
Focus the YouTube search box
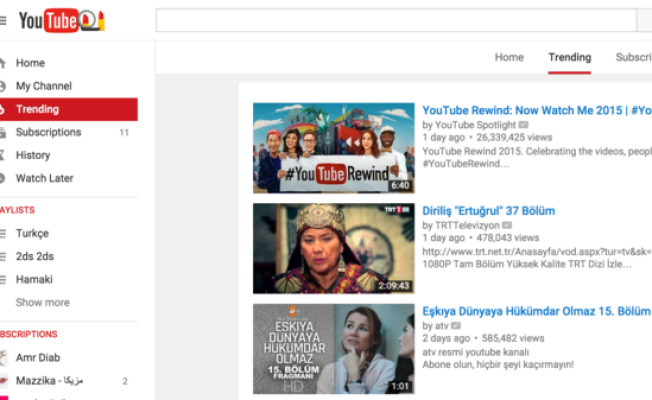point(396,20)
